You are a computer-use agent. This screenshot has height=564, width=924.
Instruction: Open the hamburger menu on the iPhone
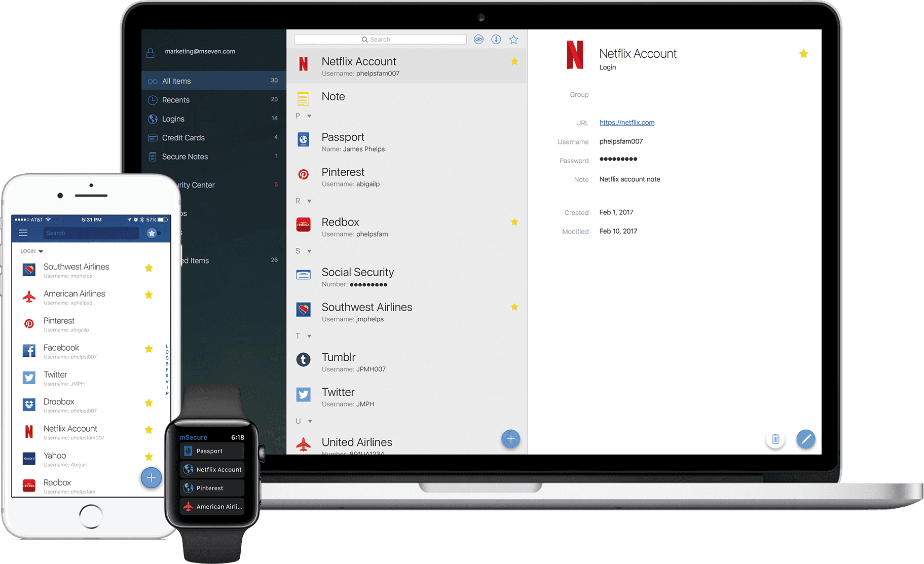[23, 233]
